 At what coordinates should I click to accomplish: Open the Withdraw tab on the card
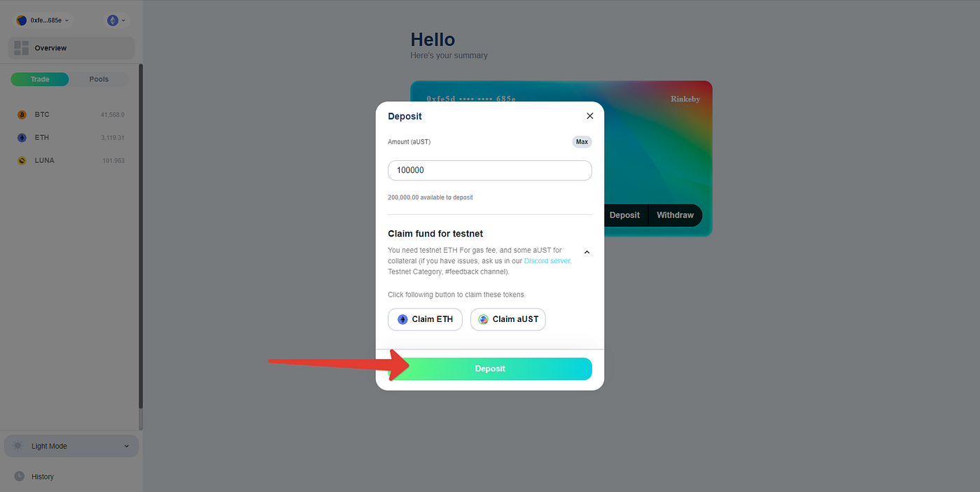(675, 215)
